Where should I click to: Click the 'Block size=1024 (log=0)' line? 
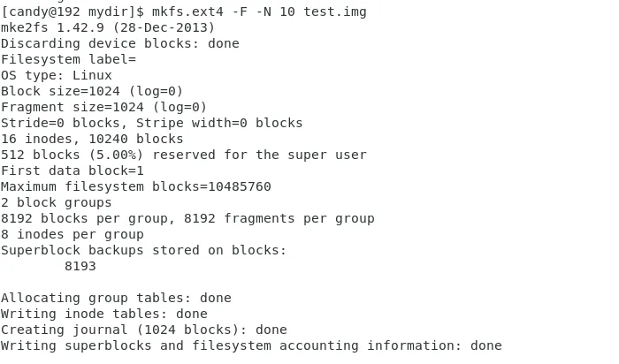click(92, 91)
